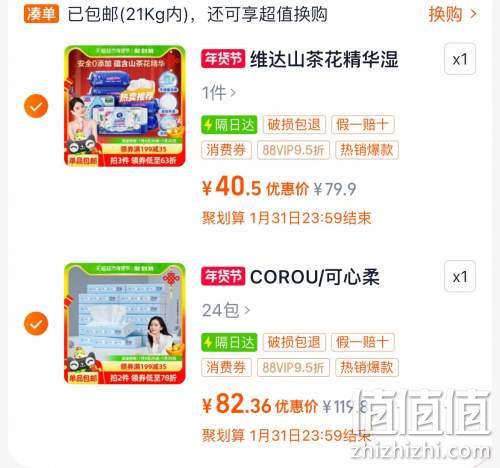500x468 pixels.
Task: Tap the green 隔日达 tag for COROU
Action: [x=229, y=342]
